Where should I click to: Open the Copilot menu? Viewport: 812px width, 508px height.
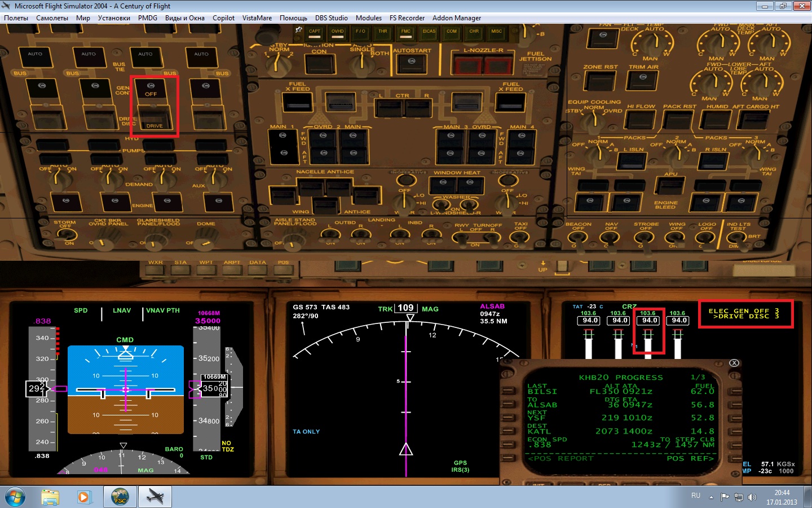coord(223,18)
